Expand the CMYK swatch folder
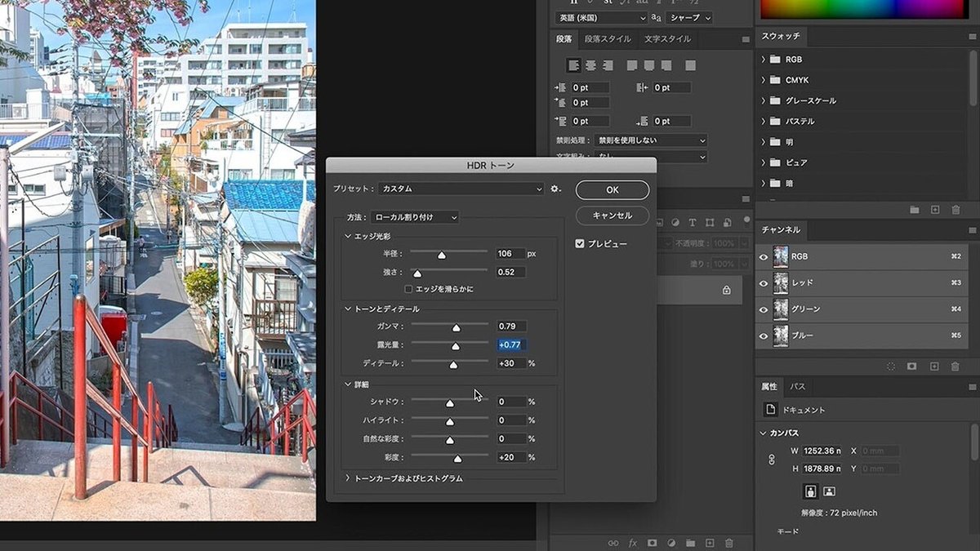This screenshot has height=551, width=980. 764,80
